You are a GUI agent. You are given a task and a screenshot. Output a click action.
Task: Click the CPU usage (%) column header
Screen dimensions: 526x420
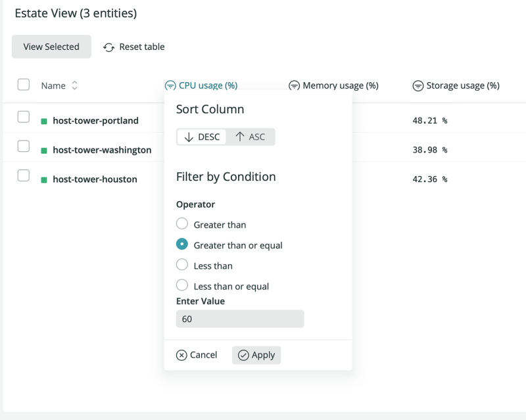(208, 85)
